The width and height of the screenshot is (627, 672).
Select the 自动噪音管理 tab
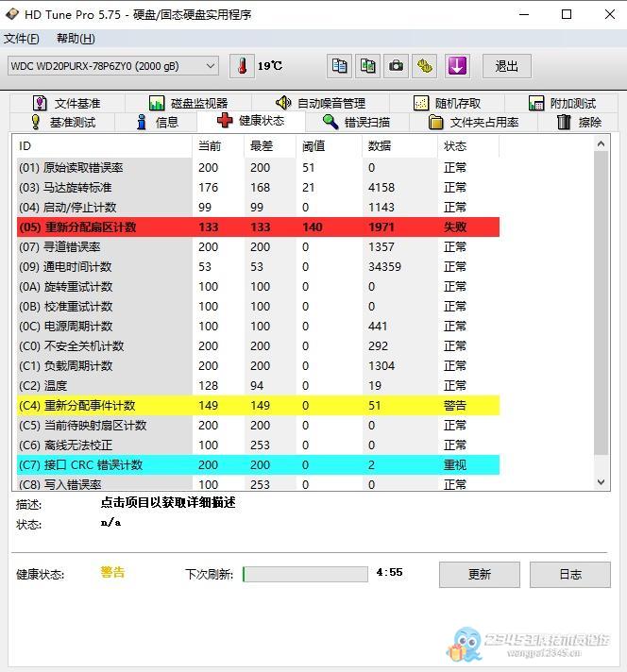point(319,103)
